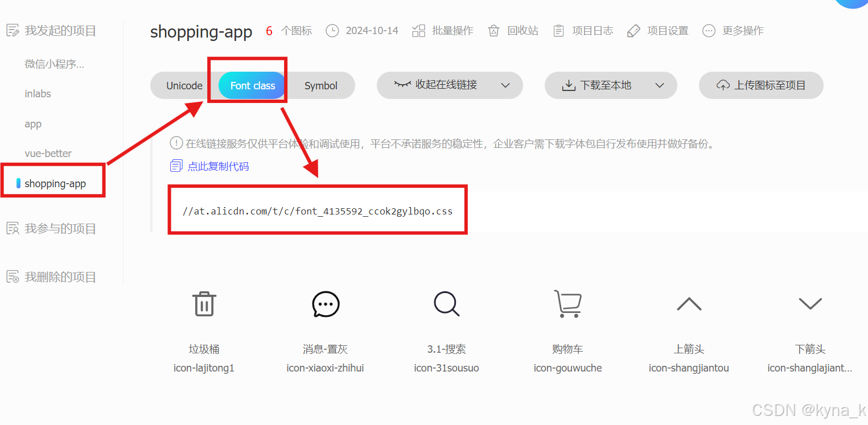Open 回收站 recycle bin
Screen dimensions: 868x425
523,31
